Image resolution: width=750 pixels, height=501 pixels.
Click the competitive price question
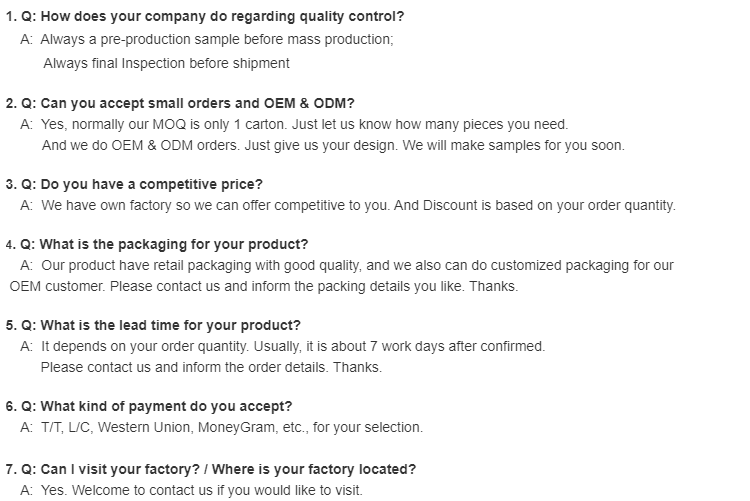134,184
